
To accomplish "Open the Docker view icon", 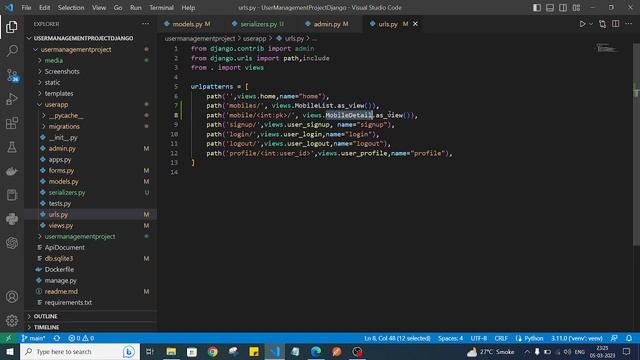I will (x=12, y=171).
